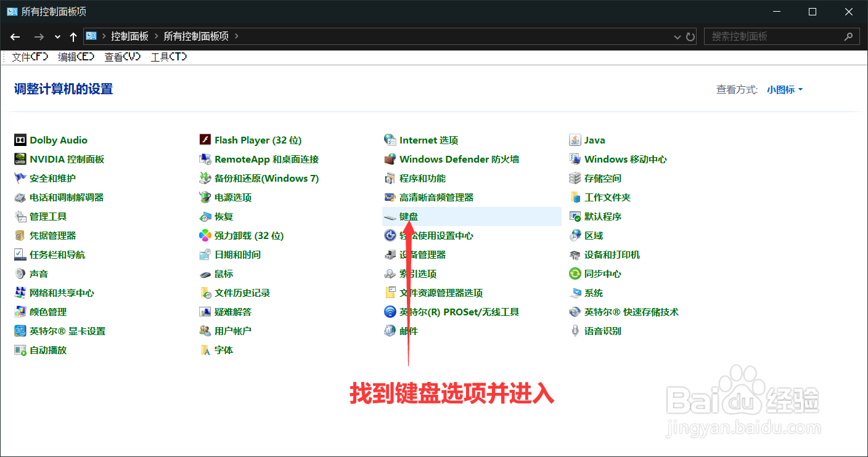Open 编辑(E) menu
The height and width of the screenshot is (457, 868).
coord(76,57)
